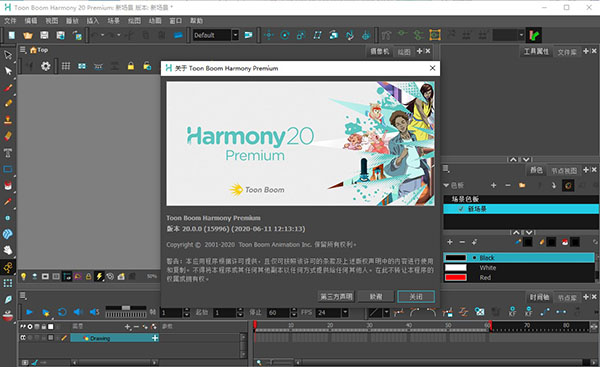Click the New Scene icon in top toolbar

tap(12, 36)
